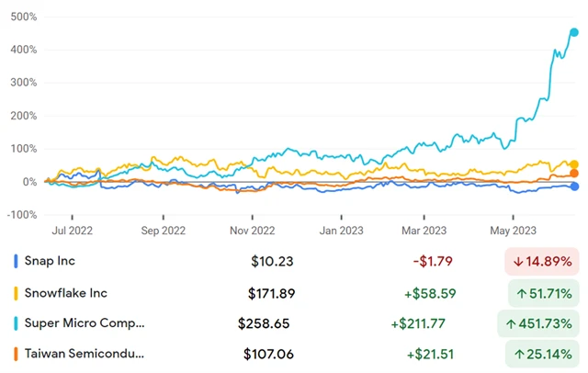Click the Taiwan Semiconductor orange color marker

click(17, 353)
